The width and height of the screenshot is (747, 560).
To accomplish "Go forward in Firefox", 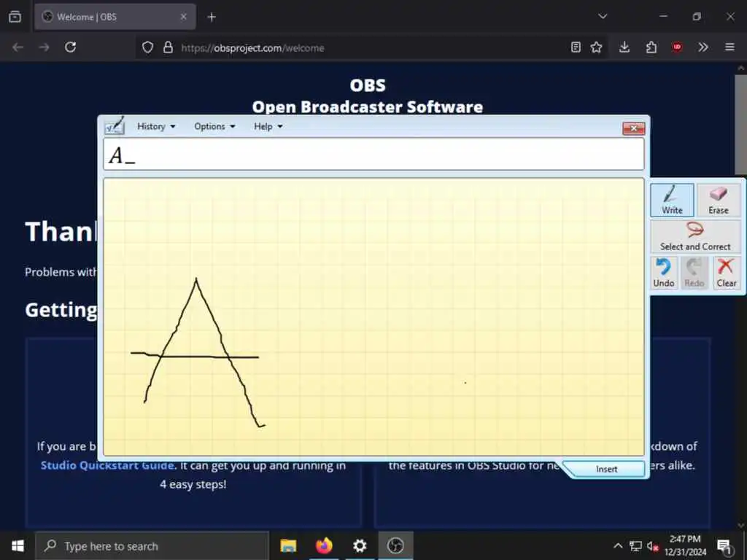I will tap(44, 47).
